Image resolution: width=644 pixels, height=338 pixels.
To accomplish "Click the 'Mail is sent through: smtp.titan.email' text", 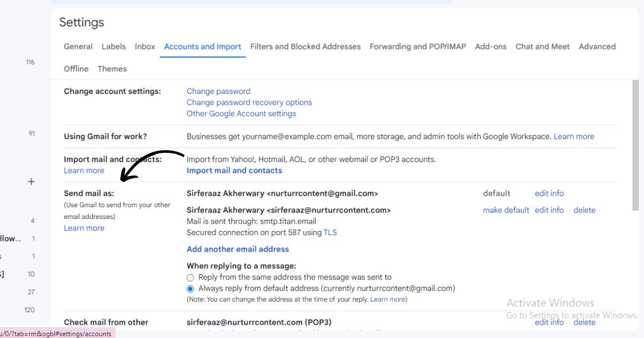I will (x=251, y=221).
